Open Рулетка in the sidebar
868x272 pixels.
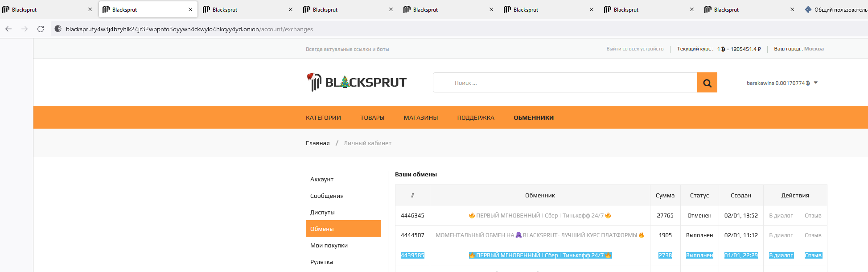[x=321, y=262]
